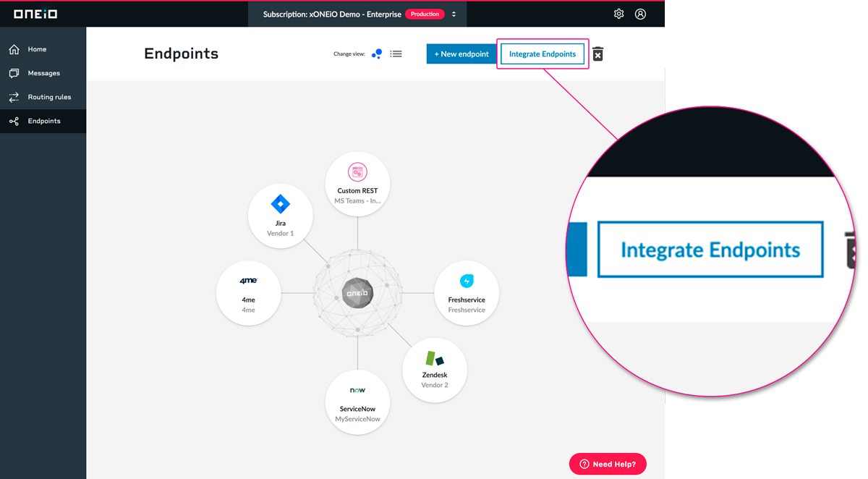The height and width of the screenshot is (479, 868).
Task: Click the central ONEiO hub sphere
Action: tap(357, 294)
